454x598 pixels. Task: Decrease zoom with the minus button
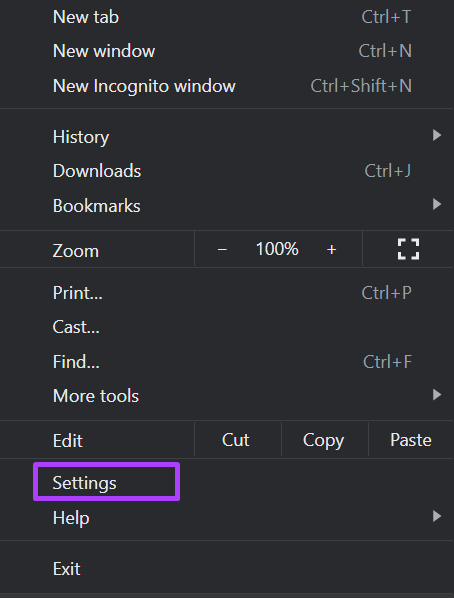coord(222,250)
